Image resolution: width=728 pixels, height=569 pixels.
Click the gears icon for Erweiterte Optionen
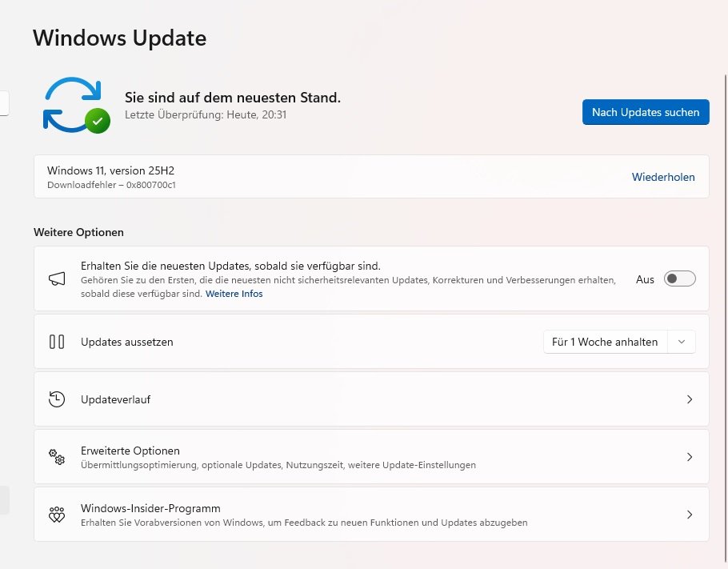57,457
